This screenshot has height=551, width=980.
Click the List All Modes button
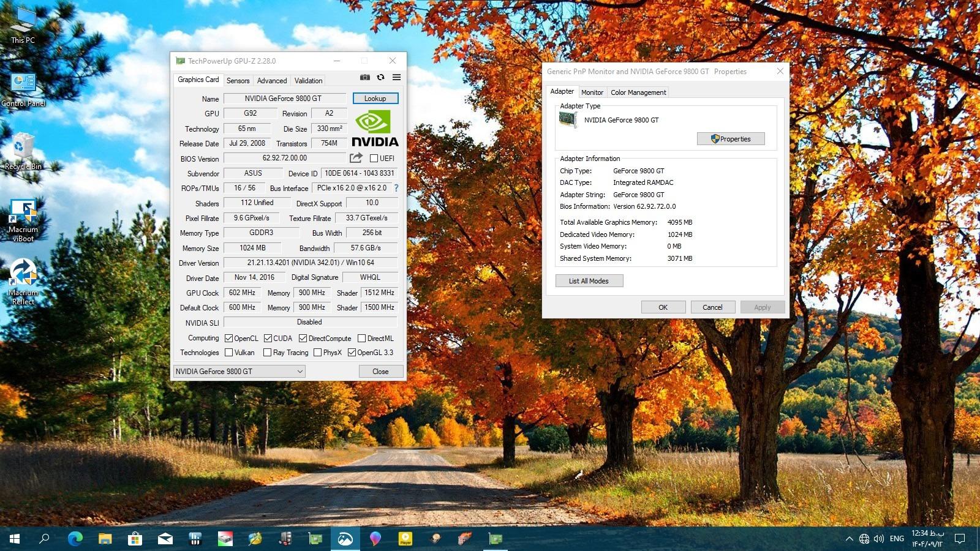(589, 281)
